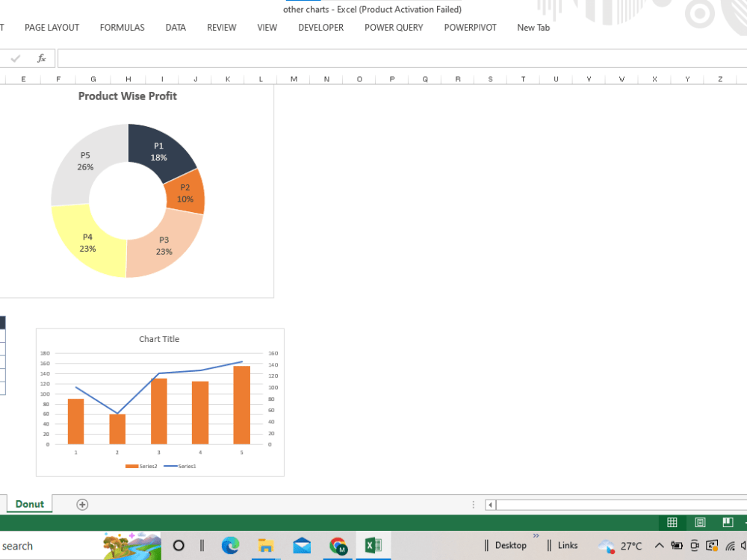This screenshot has height=560, width=747.
Task: Open the REVIEW ribbon tab
Action: (222, 28)
